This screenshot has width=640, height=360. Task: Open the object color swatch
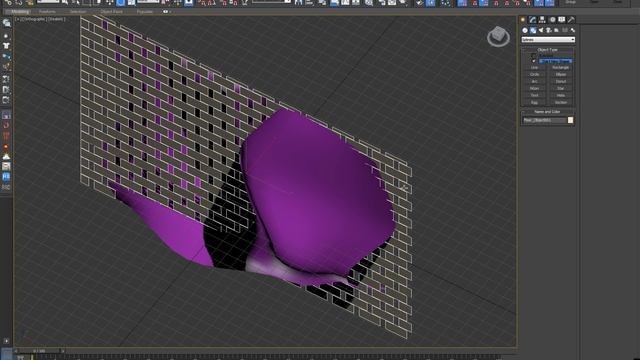click(x=570, y=120)
